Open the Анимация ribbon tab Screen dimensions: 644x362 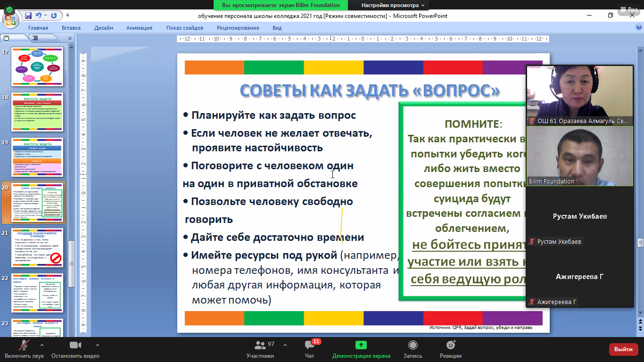point(139,28)
